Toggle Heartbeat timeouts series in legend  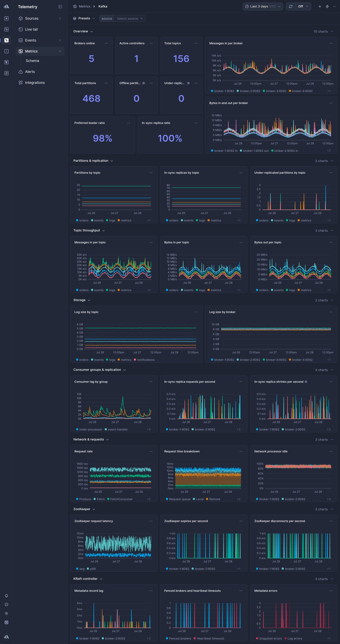[x=209, y=639]
